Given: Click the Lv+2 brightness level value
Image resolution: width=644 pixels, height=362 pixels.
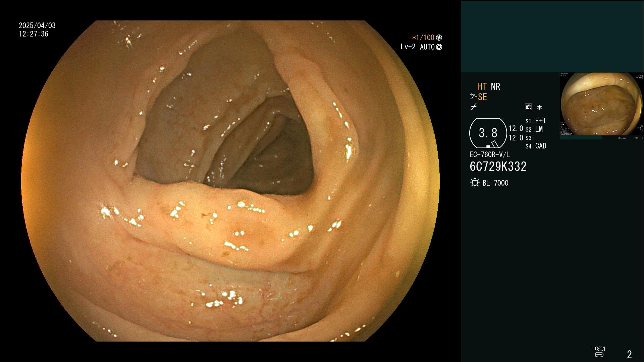Looking at the screenshot, I should [x=408, y=47].
